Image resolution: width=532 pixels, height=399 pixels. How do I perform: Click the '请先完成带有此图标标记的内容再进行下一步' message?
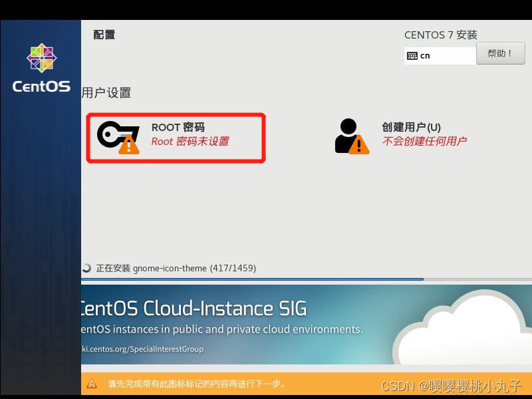[197, 384]
